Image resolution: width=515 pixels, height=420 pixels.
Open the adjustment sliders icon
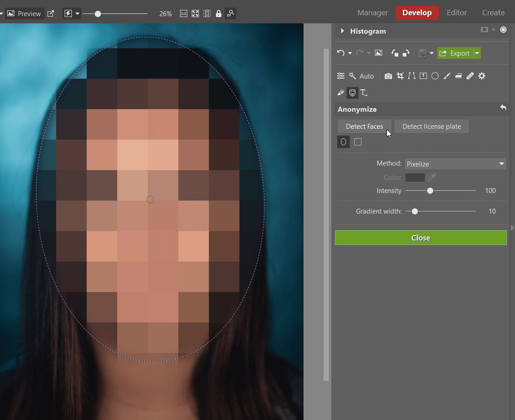[341, 76]
